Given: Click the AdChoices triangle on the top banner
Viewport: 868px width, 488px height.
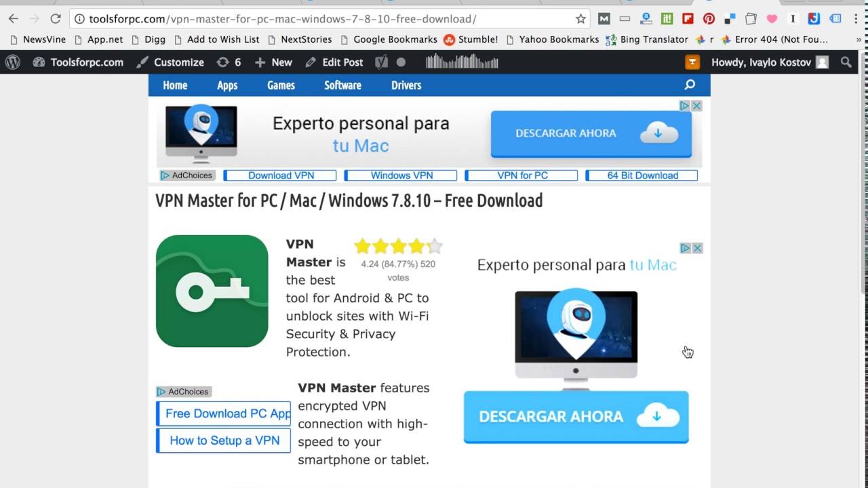Looking at the screenshot, I should [685, 106].
